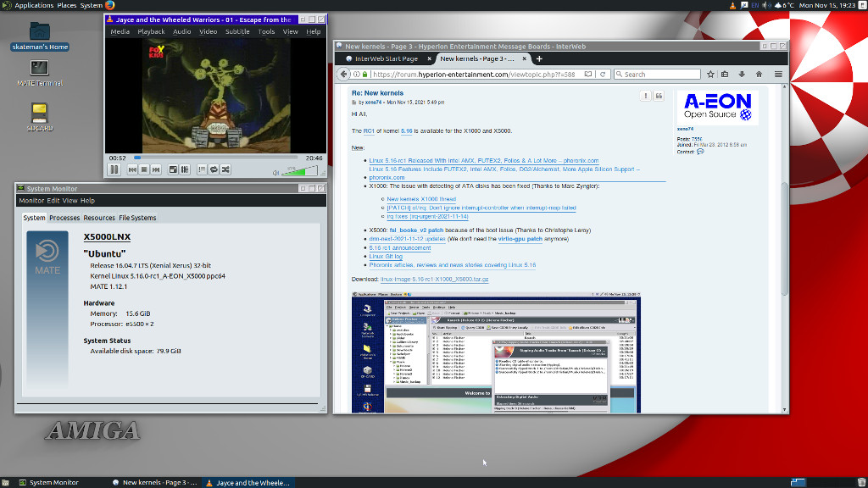This screenshot has height=488, width=868.
Task: Quote the forum post by xeno74
Action: click(x=659, y=96)
